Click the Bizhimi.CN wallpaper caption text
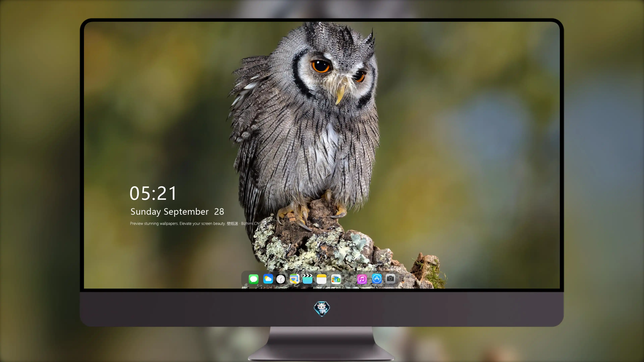Image resolution: width=644 pixels, height=362 pixels. [x=195, y=223]
